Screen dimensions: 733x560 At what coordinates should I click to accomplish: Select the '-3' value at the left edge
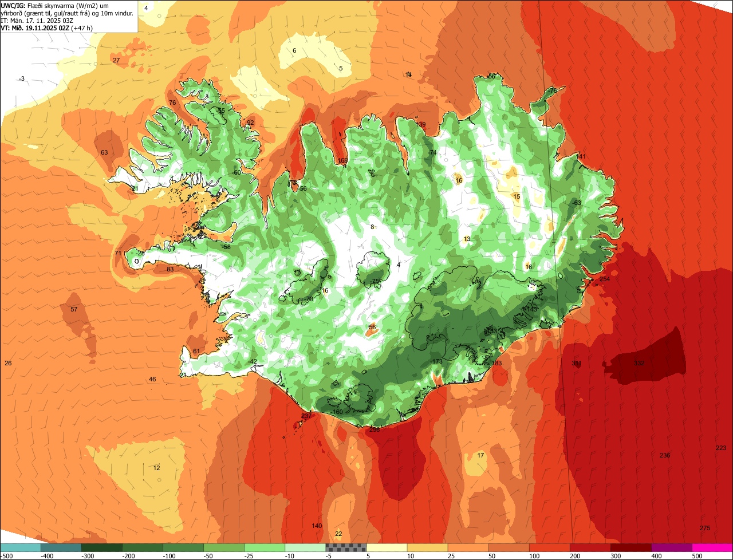[x=22, y=78]
